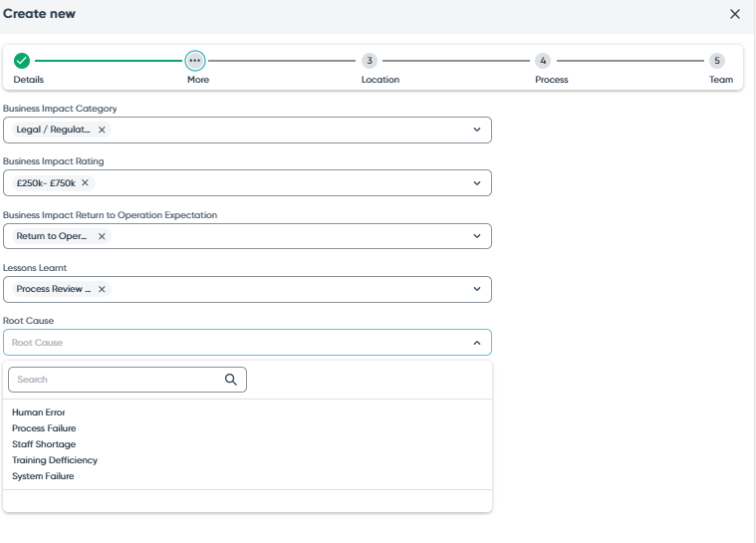Click the More step ellipsis icon
Screen dimensions: 756x543
195,61
